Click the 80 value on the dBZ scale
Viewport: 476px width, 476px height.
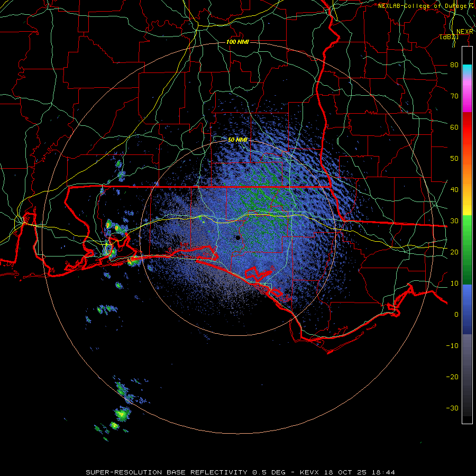pyautogui.click(x=454, y=65)
